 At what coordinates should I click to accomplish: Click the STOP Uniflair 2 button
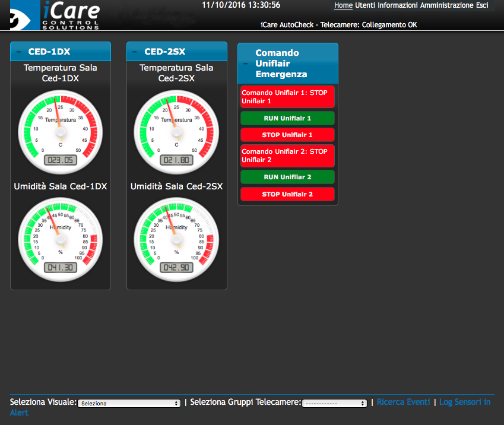pyautogui.click(x=287, y=194)
